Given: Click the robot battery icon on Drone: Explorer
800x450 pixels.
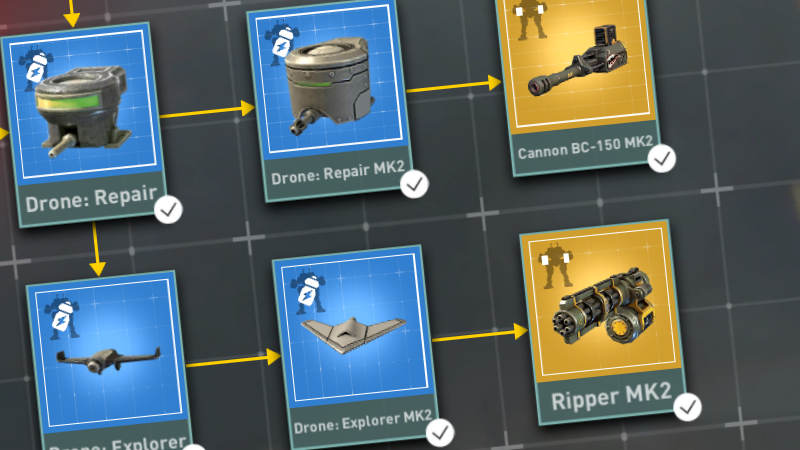Looking at the screenshot, I should [61, 316].
